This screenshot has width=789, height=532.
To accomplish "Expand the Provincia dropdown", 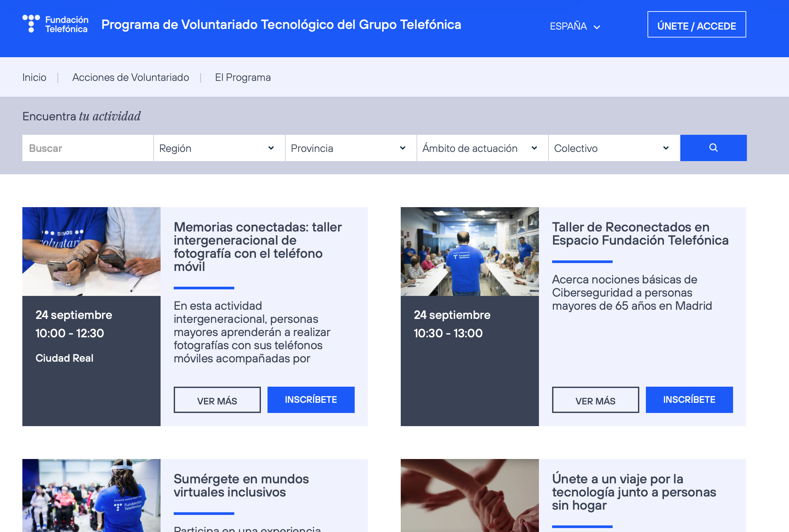I will point(351,148).
